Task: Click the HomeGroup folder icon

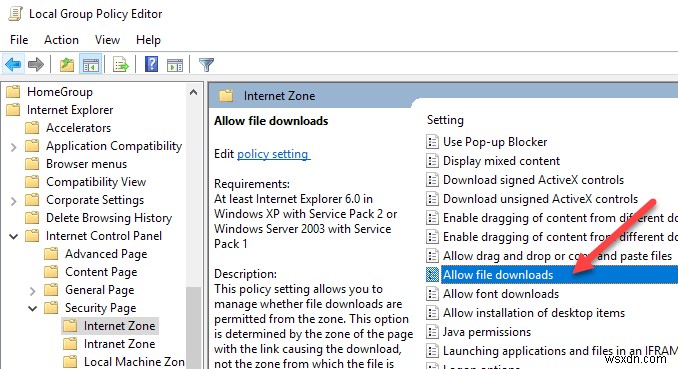Action: click(13, 92)
